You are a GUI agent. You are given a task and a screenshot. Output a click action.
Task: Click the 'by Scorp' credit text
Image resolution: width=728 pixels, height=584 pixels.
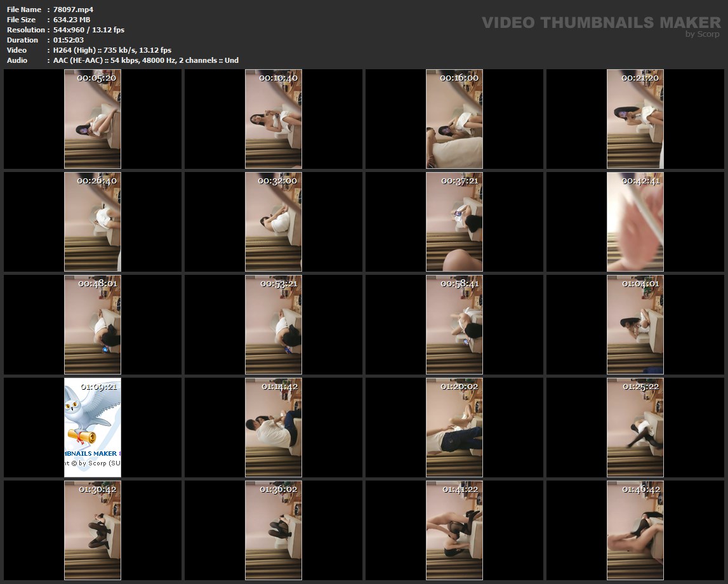coord(702,35)
